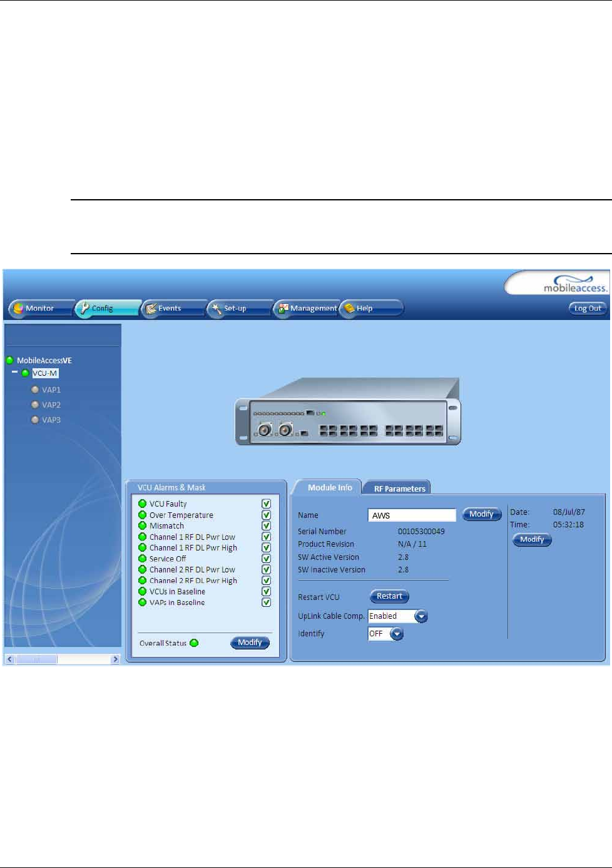Viewport: 612px width, 868px height.
Task: Toggle VCUs in Baseline checkbox
Action: click(x=266, y=591)
